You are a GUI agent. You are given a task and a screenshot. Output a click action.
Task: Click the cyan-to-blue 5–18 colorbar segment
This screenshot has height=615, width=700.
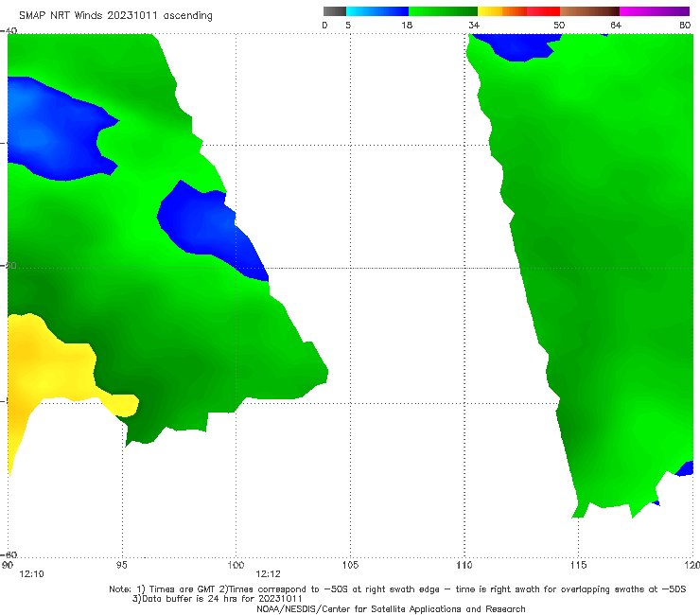[377, 11]
